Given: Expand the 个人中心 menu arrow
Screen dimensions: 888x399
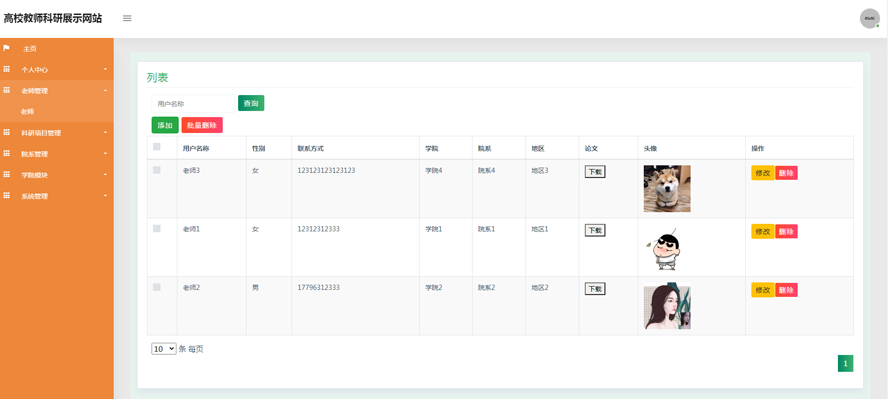Looking at the screenshot, I should pos(105,70).
